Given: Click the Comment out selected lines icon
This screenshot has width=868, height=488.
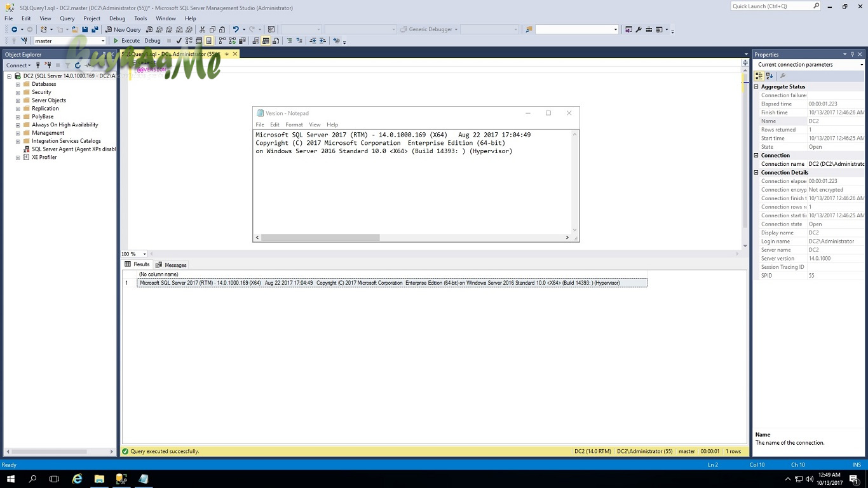Looking at the screenshot, I should [x=289, y=41].
